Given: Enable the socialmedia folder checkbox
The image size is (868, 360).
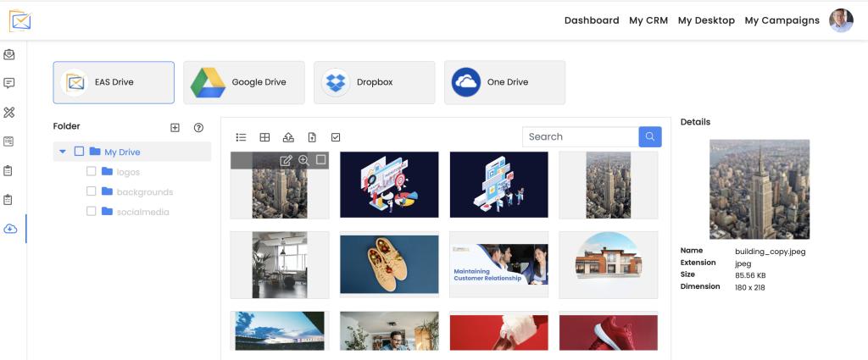Looking at the screenshot, I should click(92, 211).
